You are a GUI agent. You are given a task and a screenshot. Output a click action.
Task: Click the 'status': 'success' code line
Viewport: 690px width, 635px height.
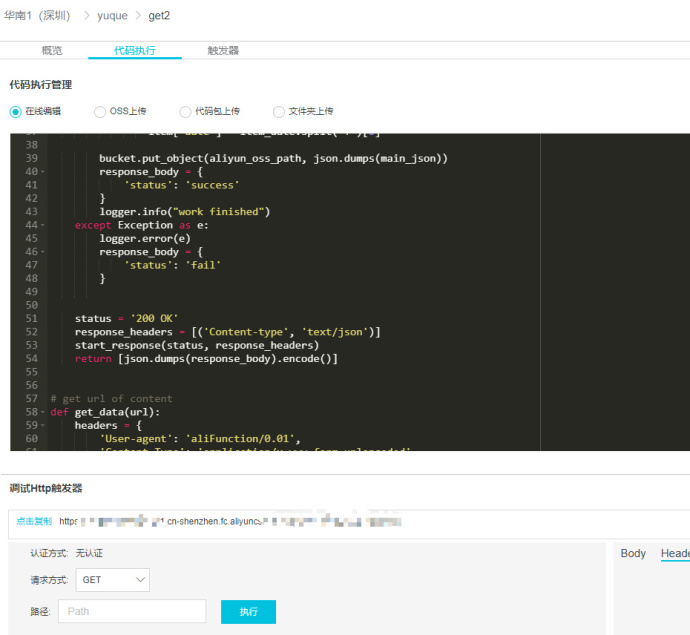point(182,185)
